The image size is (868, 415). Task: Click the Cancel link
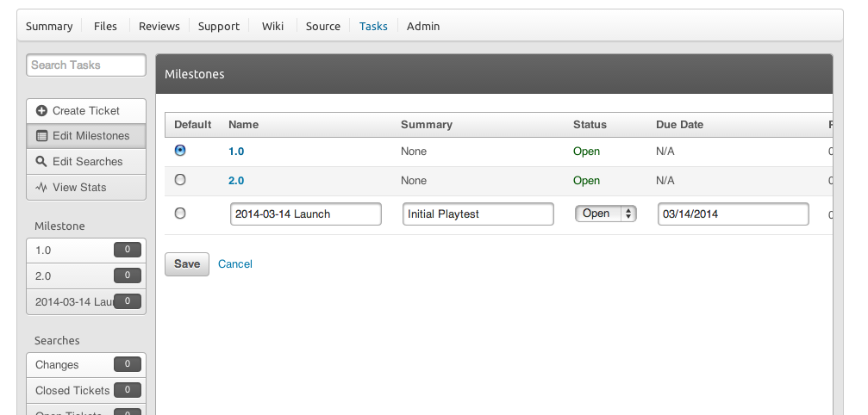click(234, 264)
